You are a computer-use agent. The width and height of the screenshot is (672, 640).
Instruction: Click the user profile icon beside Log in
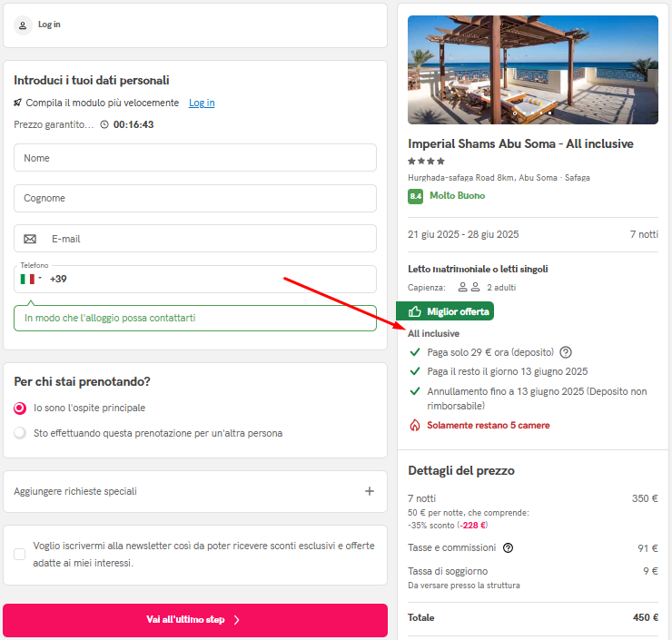[x=23, y=25]
